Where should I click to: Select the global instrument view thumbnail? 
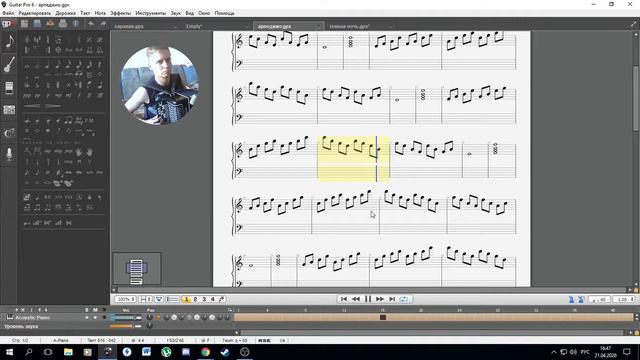[137, 269]
